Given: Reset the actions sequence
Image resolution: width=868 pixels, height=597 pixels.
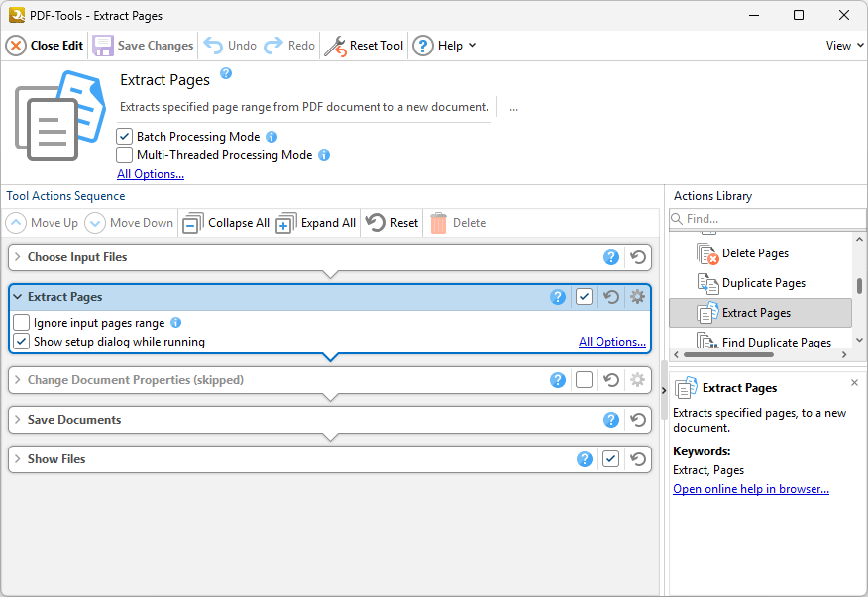Looking at the screenshot, I should tap(392, 223).
